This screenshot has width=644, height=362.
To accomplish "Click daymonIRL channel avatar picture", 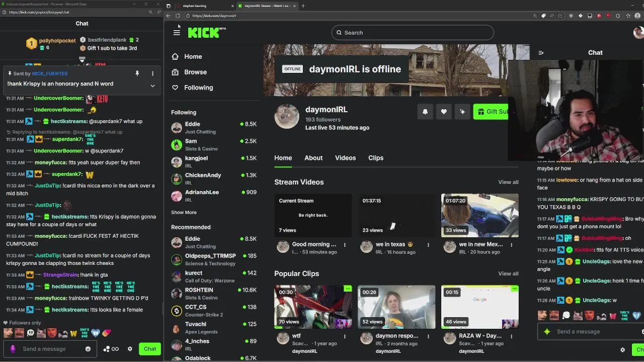I will coord(287,117).
